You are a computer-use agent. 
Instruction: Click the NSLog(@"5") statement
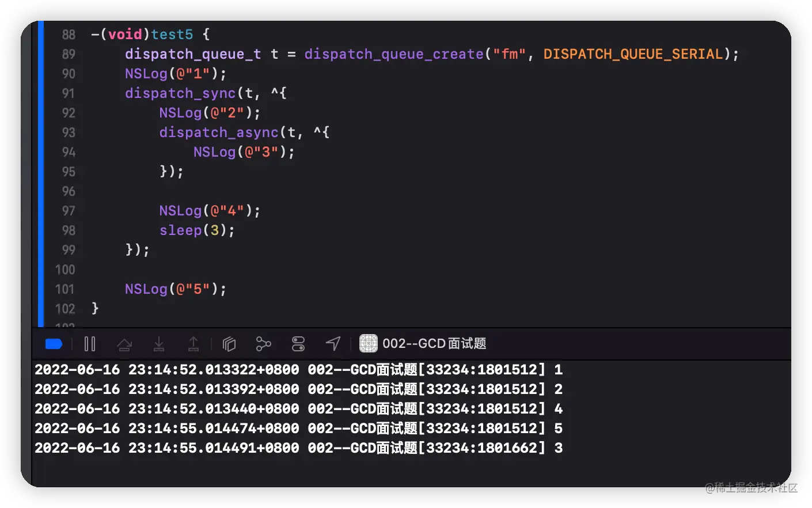point(176,289)
